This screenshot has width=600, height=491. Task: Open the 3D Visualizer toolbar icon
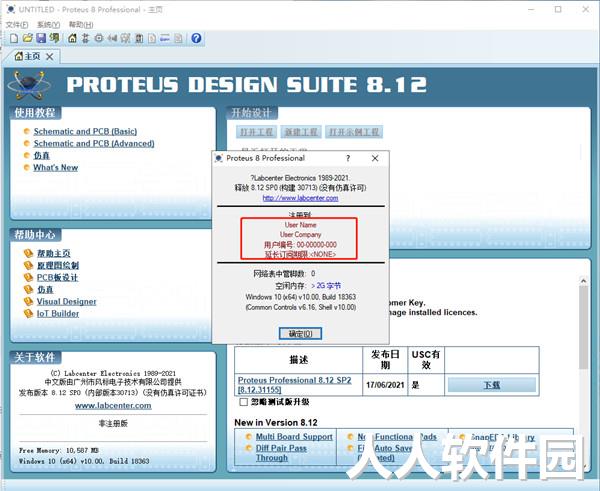tap(112, 38)
